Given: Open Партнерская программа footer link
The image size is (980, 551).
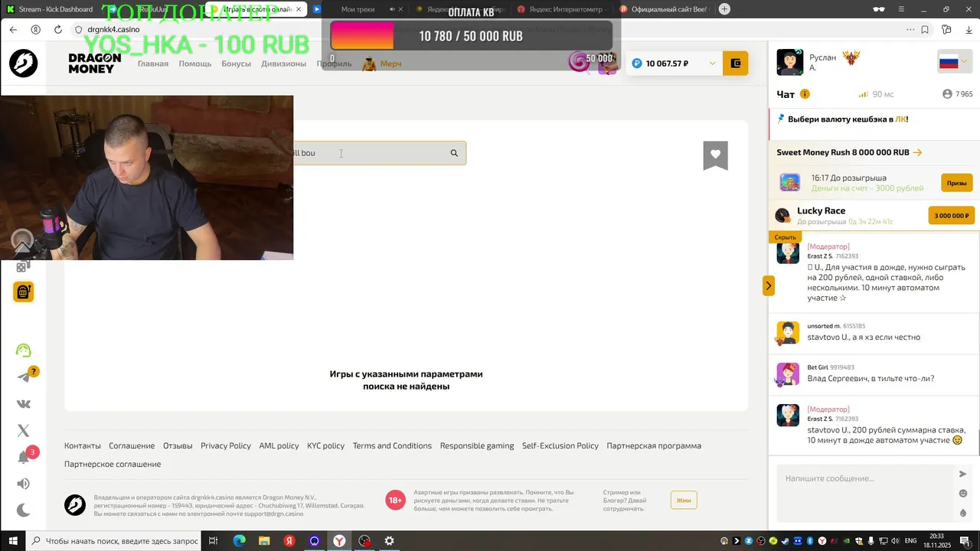Looking at the screenshot, I should tap(654, 445).
